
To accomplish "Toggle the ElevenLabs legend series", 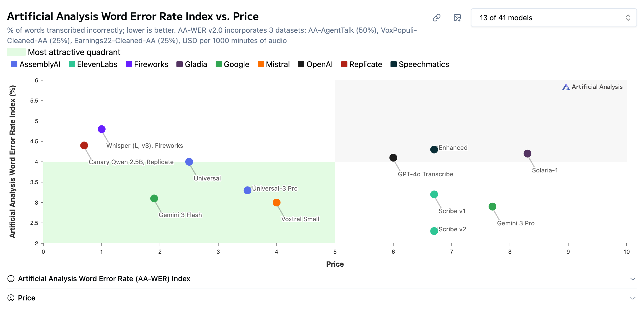I will tap(93, 64).
